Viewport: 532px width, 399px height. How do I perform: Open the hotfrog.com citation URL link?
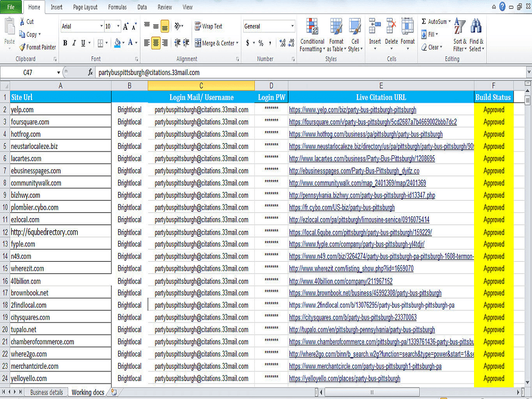point(366,134)
